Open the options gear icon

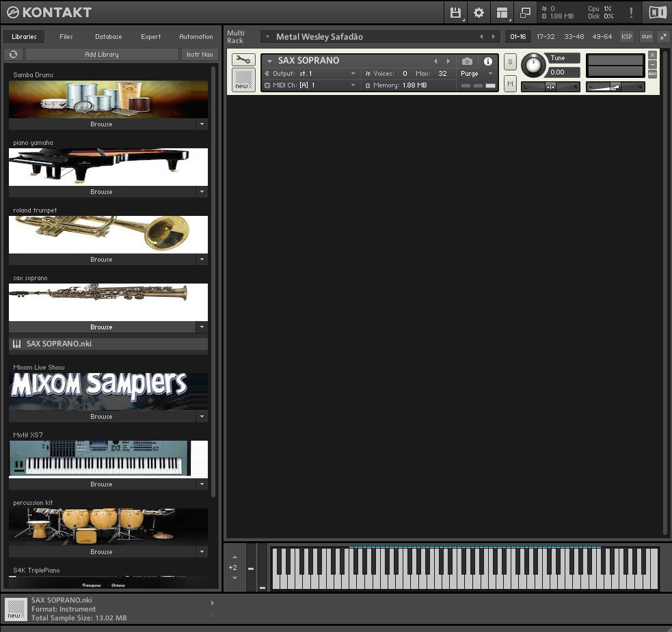pos(479,12)
